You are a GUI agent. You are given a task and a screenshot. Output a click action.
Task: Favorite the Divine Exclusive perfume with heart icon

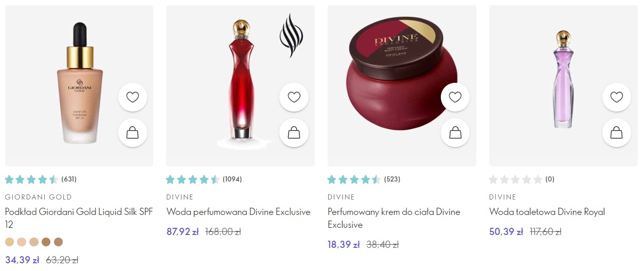[x=294, y=97]
